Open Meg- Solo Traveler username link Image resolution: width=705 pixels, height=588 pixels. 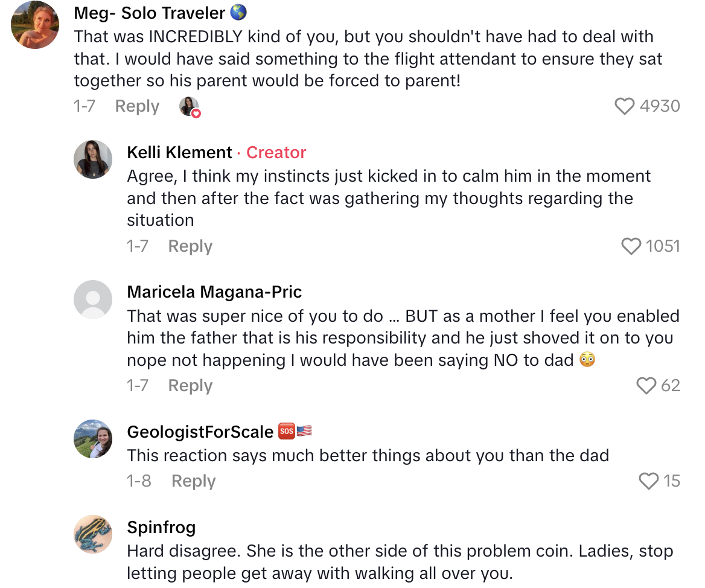(x=150, y=12)
